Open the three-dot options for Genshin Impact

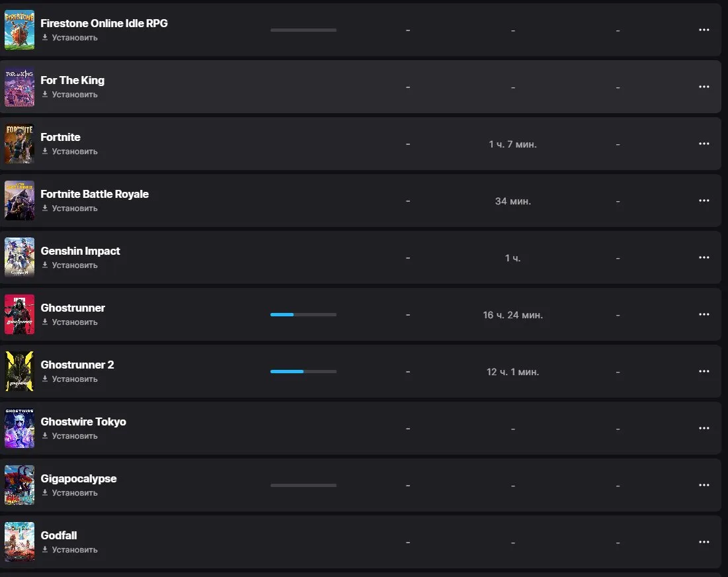click(x=704, y=257)
